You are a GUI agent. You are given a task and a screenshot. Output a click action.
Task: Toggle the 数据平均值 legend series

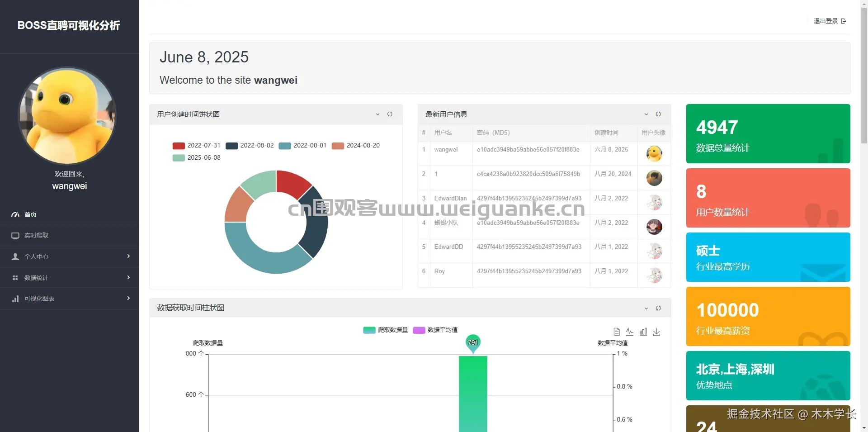pos(435,330)
